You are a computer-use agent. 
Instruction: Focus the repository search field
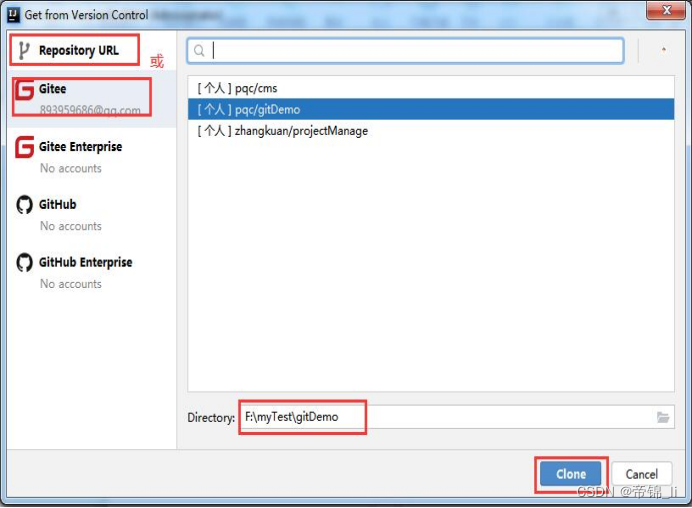(x=405, y=51)
